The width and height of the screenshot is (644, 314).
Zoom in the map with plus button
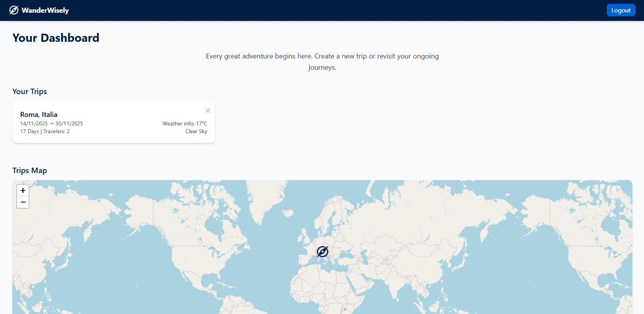coord(23,190)
